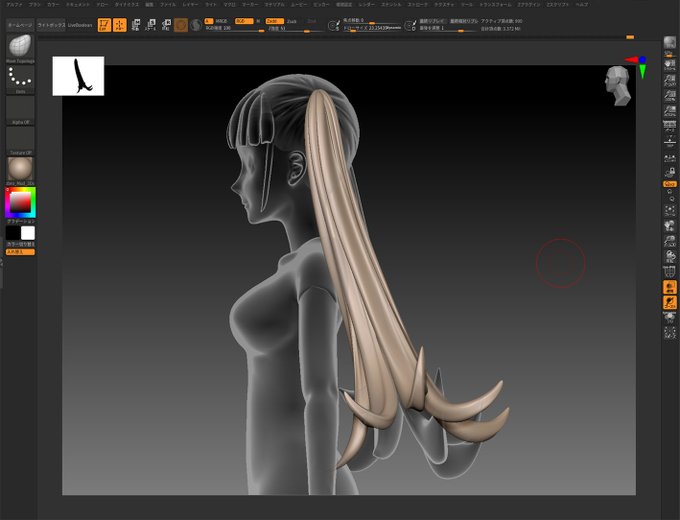Toggle Edit mode button
This screenshot has height=520, width=680.
[x=104, y=25]
